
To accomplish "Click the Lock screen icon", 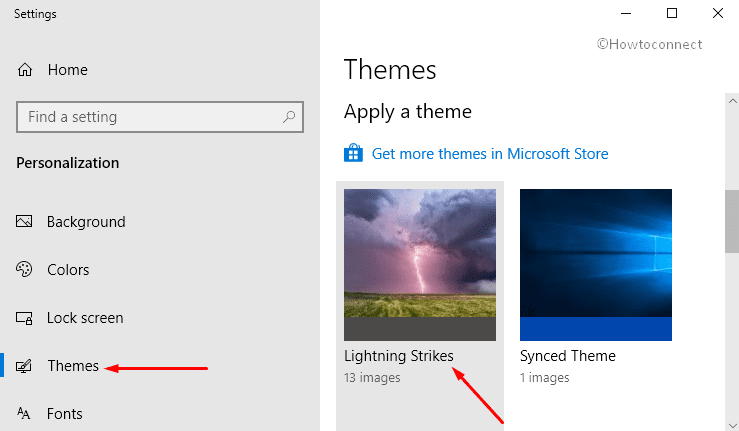I will click(x=24, y=318).
